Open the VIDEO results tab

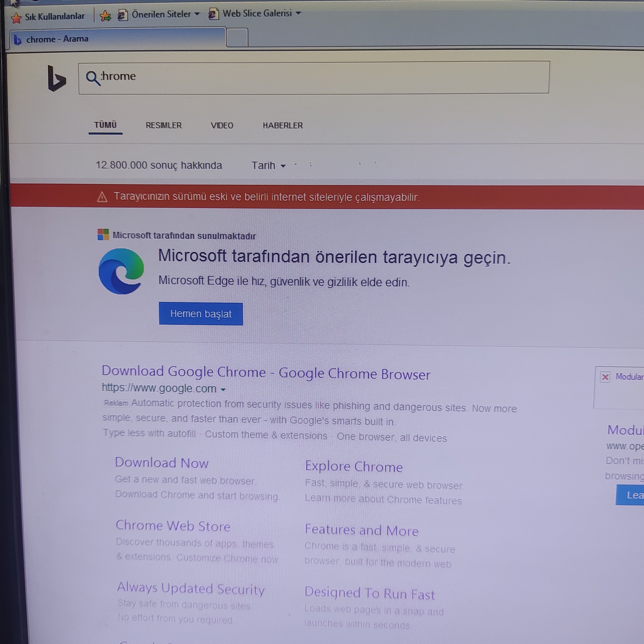tap(222, 126)
